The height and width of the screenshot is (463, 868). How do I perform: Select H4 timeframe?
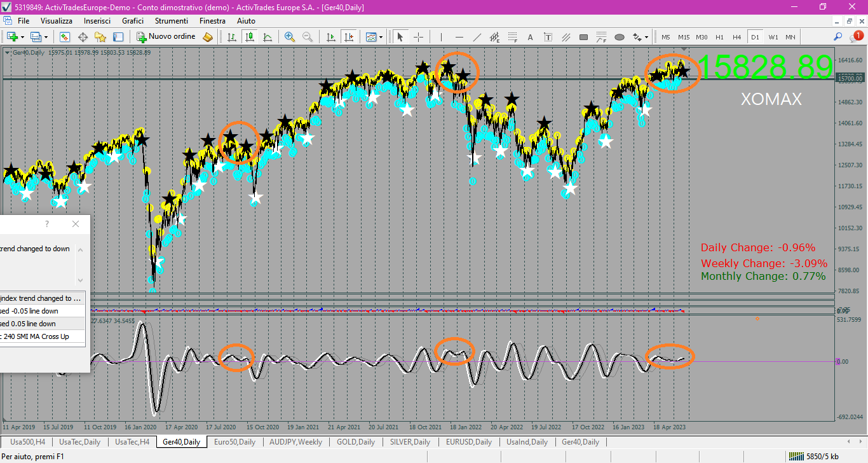pos(737,37)
